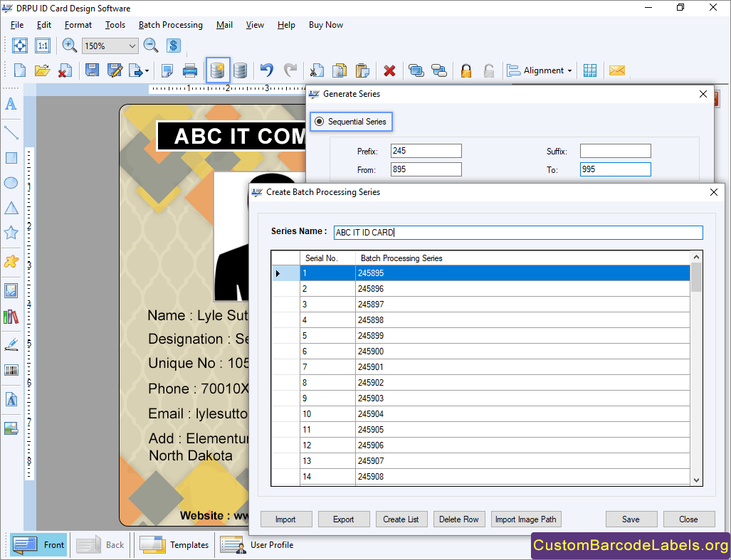
Task: Open the export icon dropdown arrow
Action: [147, 71]
